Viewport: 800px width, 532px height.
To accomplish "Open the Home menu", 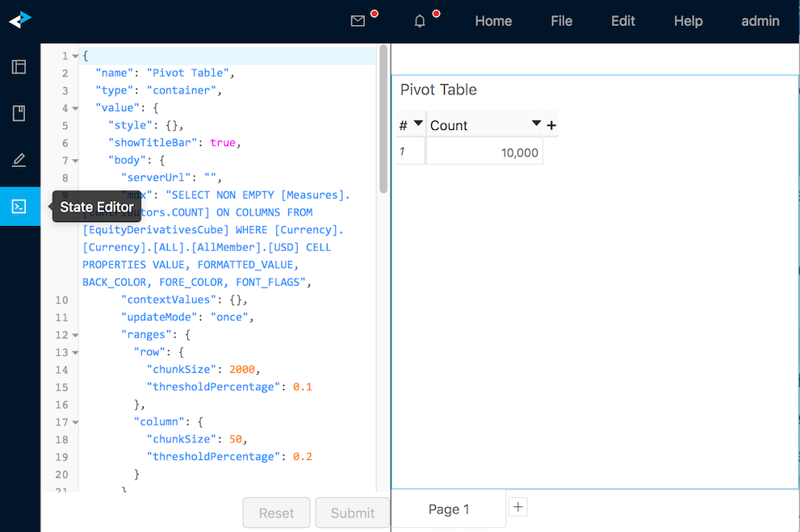I will [493, 21].
